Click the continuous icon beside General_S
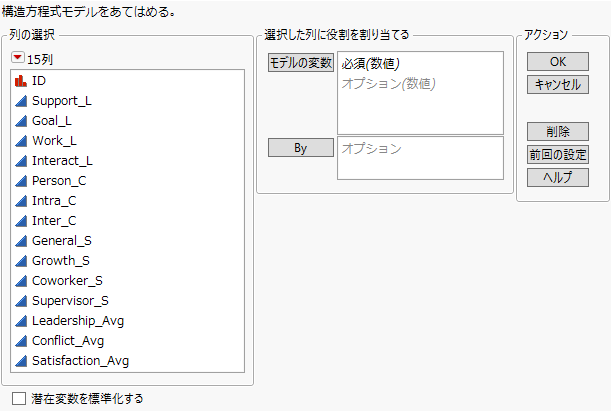611x411 pixels. [21, 240]
